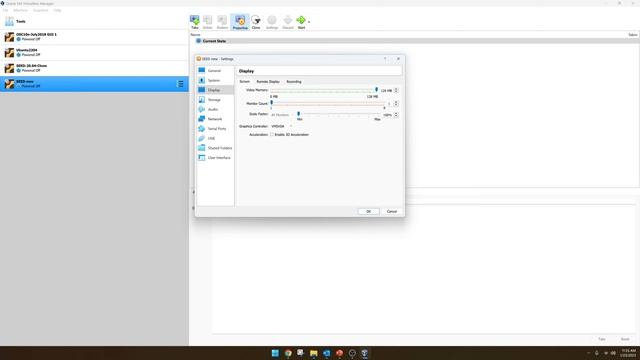
Task: Close the SEED-new Settings dialog
Action: pyautogui.click(x=398, y=59)
